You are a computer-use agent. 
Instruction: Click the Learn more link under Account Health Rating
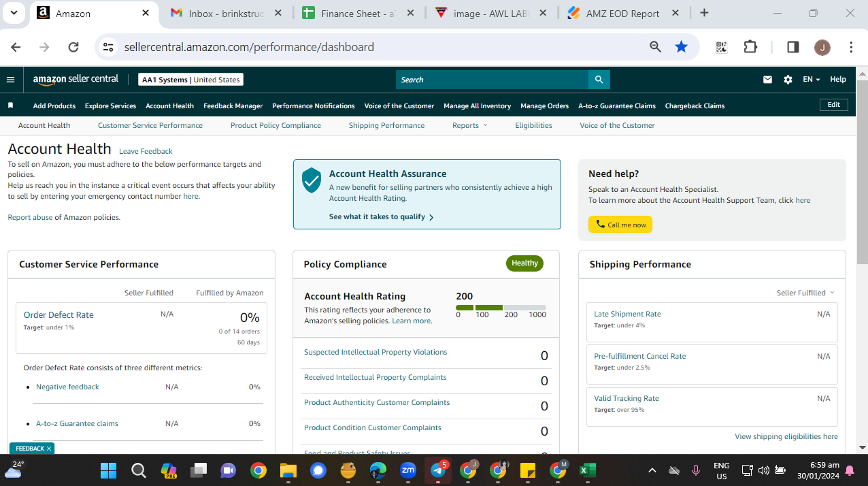coord(411,321)
